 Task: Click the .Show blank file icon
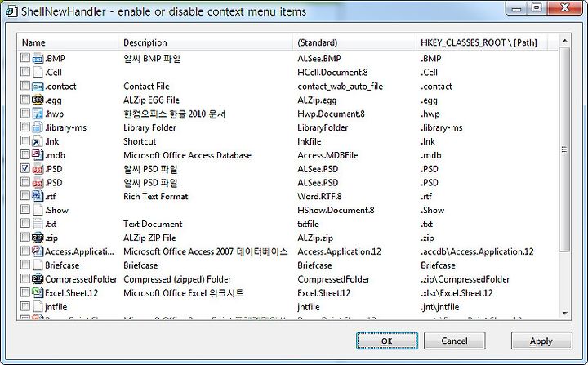tap(38, 210)
